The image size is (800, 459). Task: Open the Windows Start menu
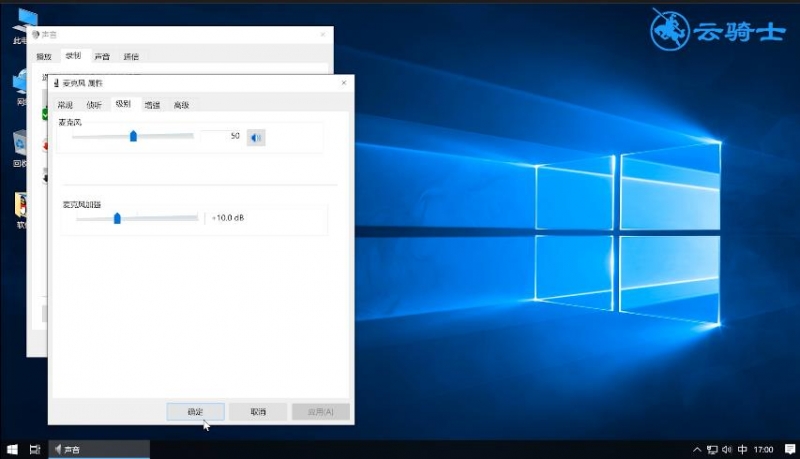[12, 449]
